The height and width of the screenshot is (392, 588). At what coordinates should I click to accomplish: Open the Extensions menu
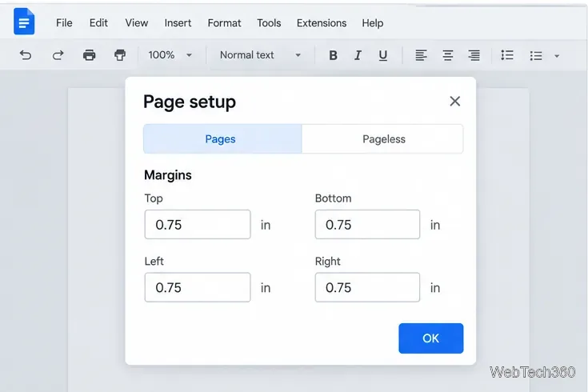tap(322, 23)
